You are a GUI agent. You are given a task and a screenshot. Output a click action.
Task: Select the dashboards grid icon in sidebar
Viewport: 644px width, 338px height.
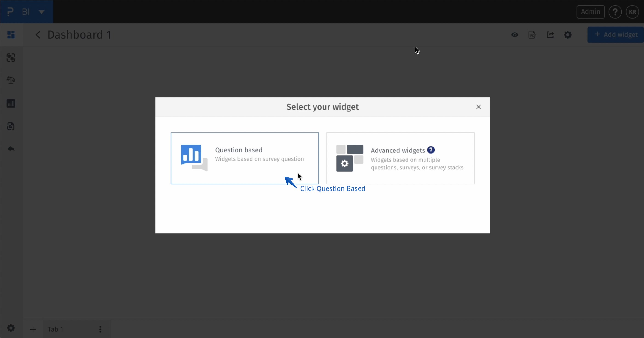[x=11, y=35]
